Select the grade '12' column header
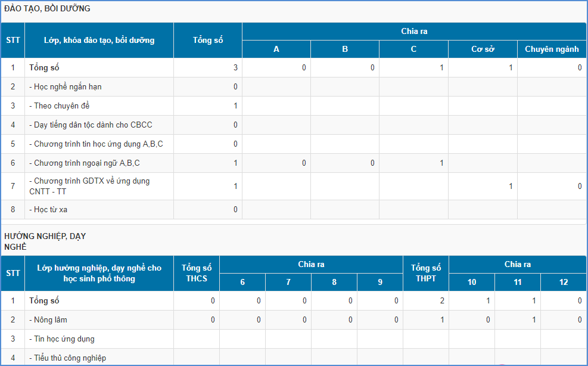 click(x=564, y=283)
